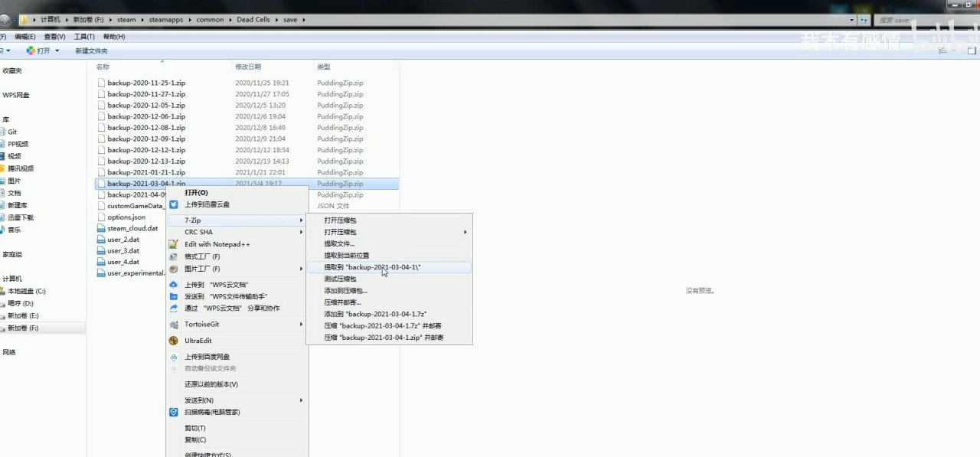Screen dimensions: 980x457
Task: Click the TortoiseGit icon in context menu
Action: 174,325
